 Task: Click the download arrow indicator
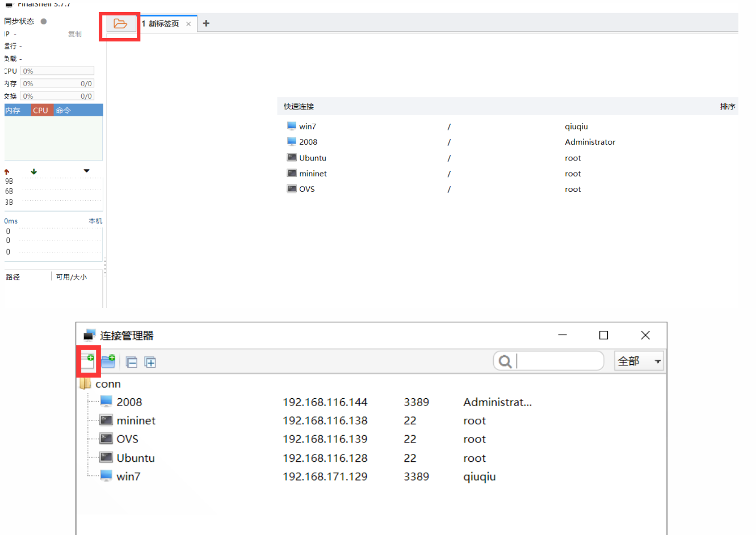pos(34,171)
